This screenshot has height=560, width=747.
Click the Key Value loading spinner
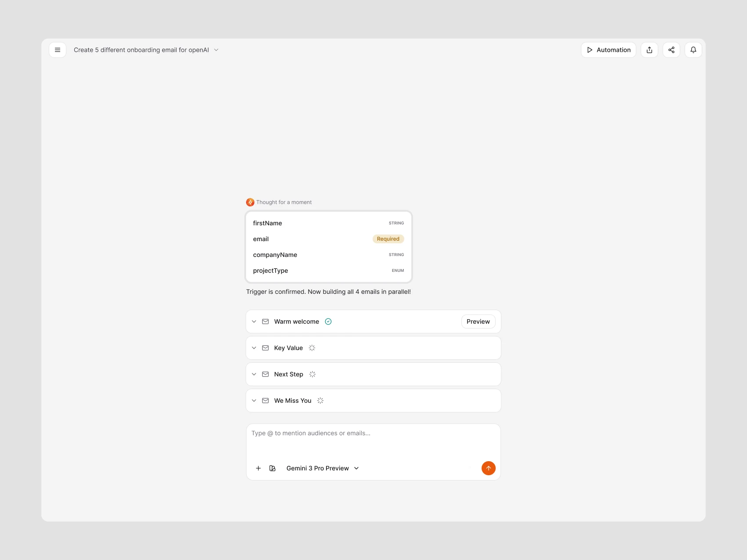tap(312, 348)
